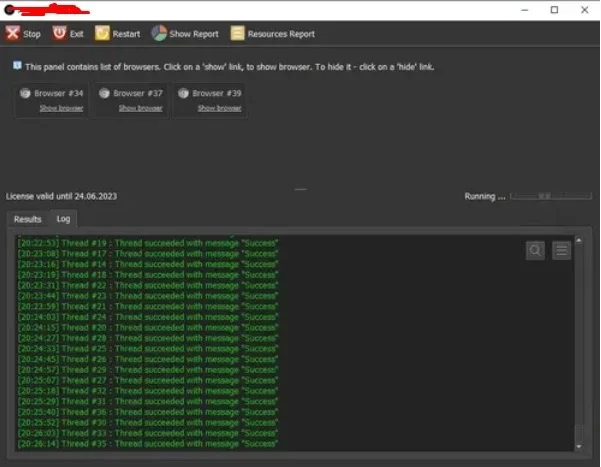Click the License valid until 24.06.2023 text
This screenshot has width=601, height=467.
click(x=61, y=196)
